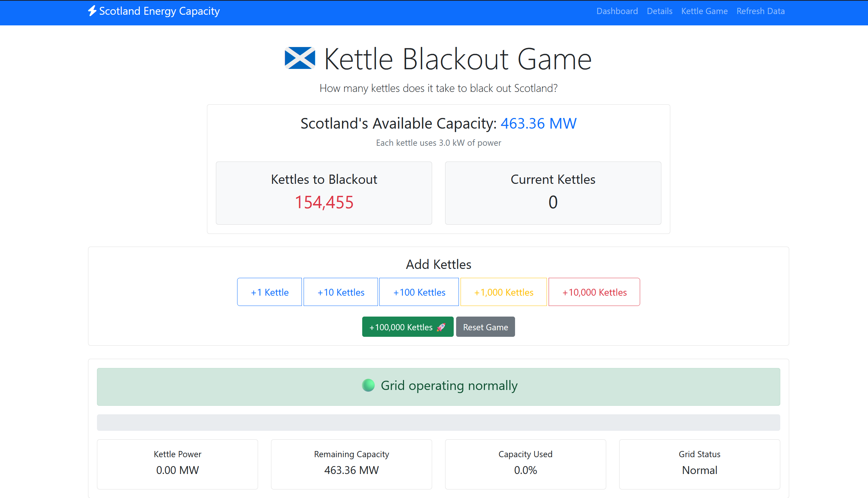This screenshot has width=868, height=498.
Task: Click the Kettles to Blackout card
Action: pyautogui.click(x=324, y=193)
